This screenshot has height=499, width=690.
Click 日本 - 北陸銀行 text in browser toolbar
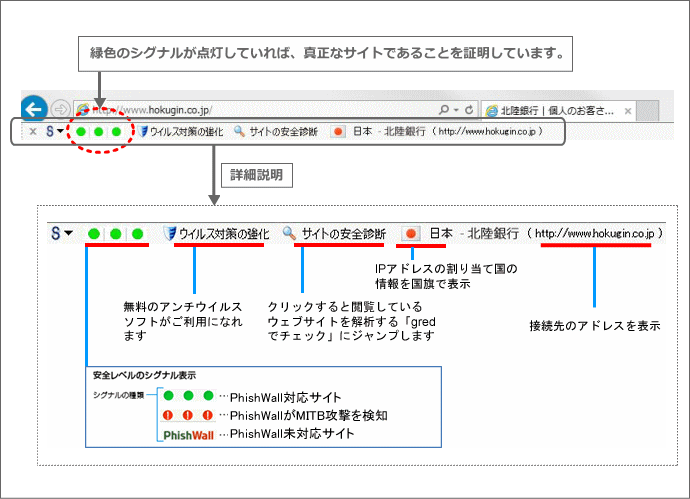(389, 132)
